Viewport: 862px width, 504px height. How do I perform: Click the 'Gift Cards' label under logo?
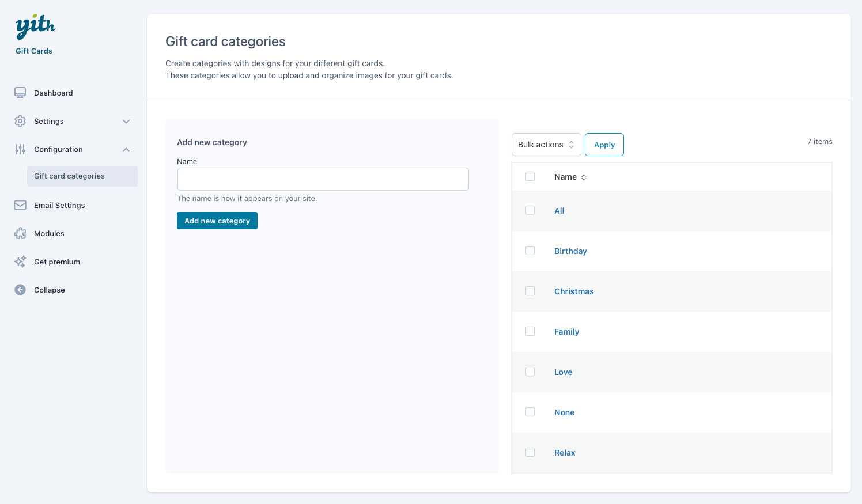pos(34,51)
